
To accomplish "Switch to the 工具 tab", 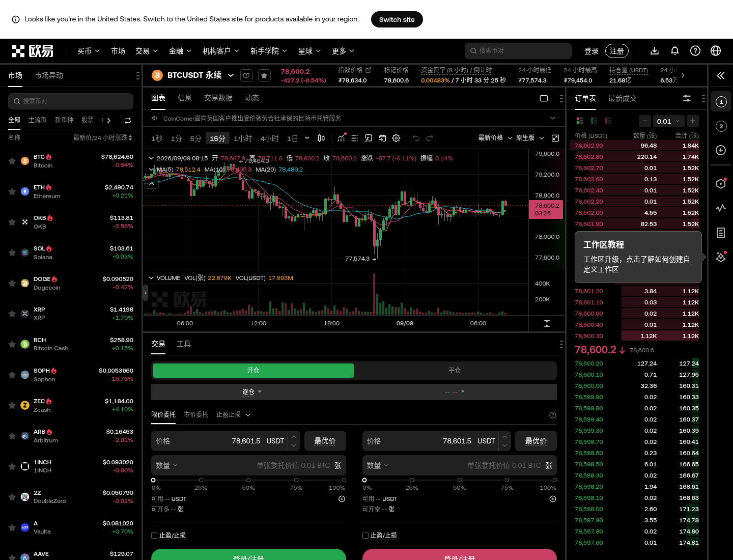I will coord(184,344).
